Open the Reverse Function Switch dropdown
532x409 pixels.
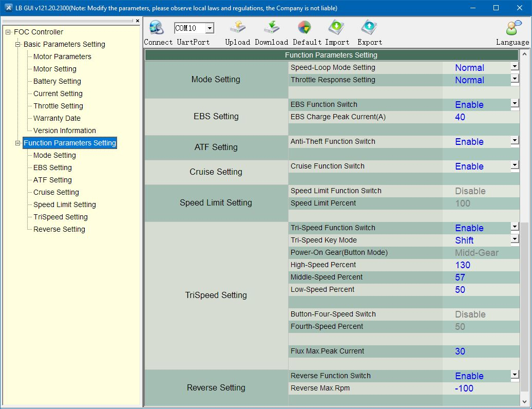pos(515,375)
